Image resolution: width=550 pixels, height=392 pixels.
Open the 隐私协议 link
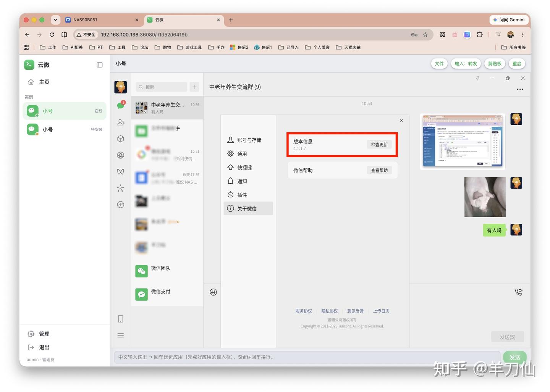[330, 311]
